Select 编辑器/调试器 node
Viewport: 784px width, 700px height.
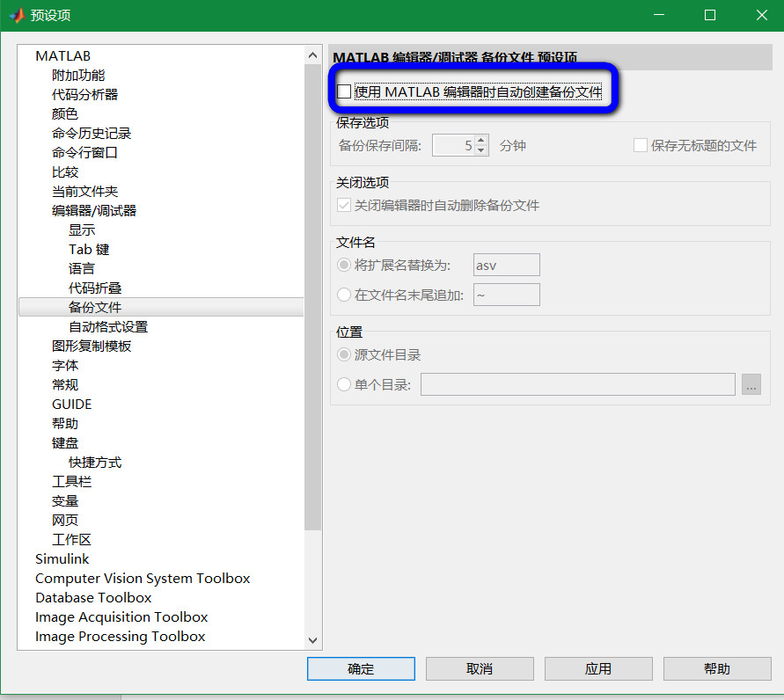pos(94,211)
